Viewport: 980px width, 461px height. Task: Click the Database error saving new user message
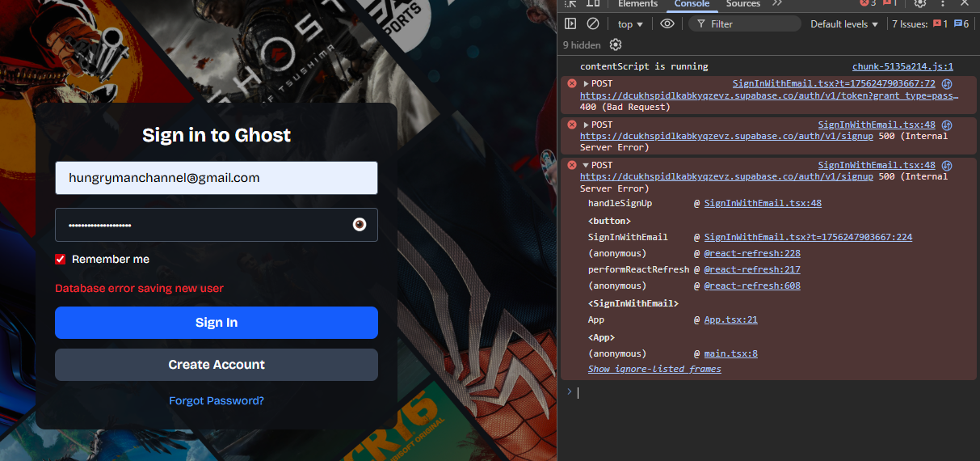[139, 289]
